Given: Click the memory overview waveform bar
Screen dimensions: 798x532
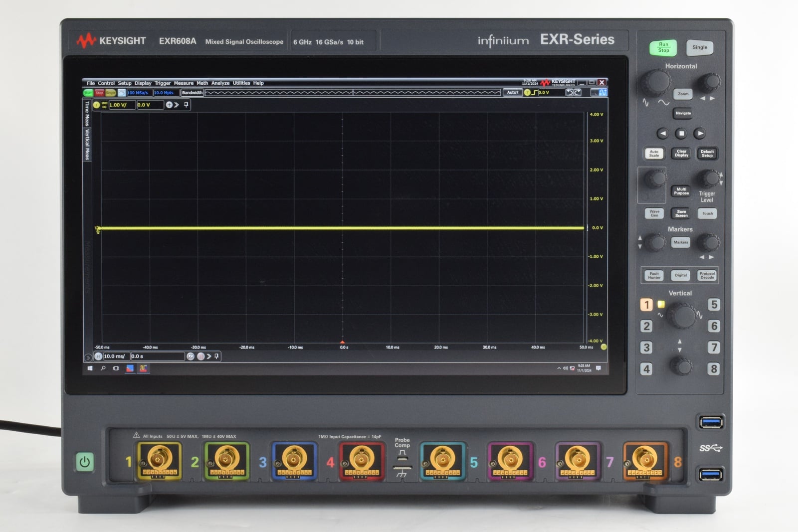Looking at the screenshot, I should [353, 93].
